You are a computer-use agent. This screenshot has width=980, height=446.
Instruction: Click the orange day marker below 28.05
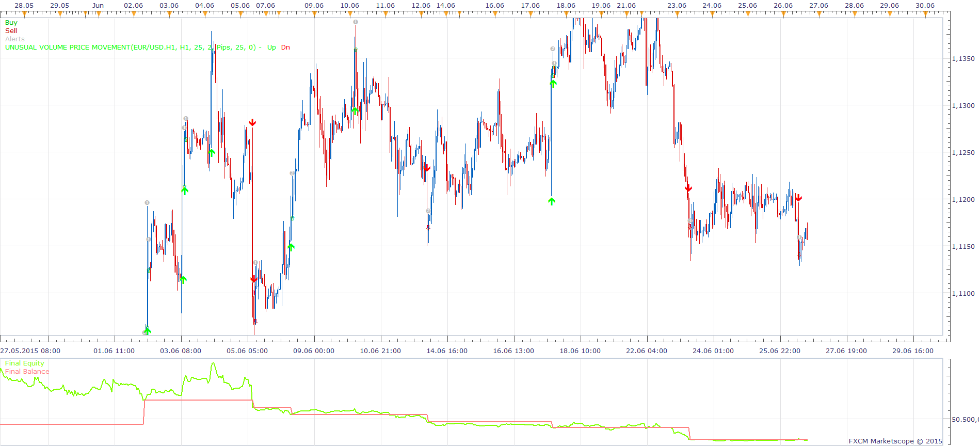click(x=24, y=14)
